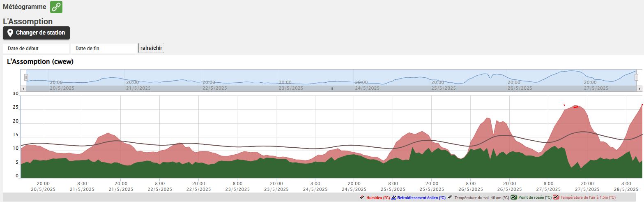Open the Date de début field
The image size is (644, 202).
click(x=36, y=49)
